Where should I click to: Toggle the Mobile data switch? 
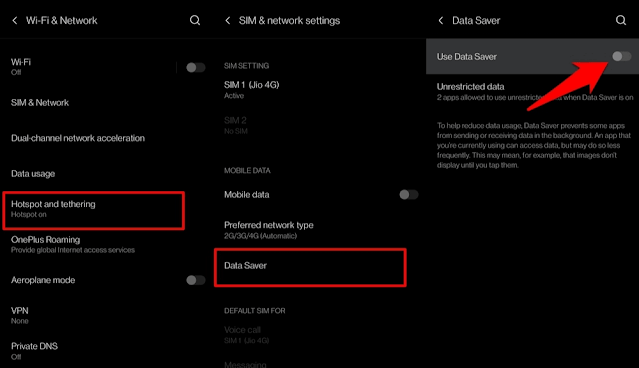tap(409, 194)
